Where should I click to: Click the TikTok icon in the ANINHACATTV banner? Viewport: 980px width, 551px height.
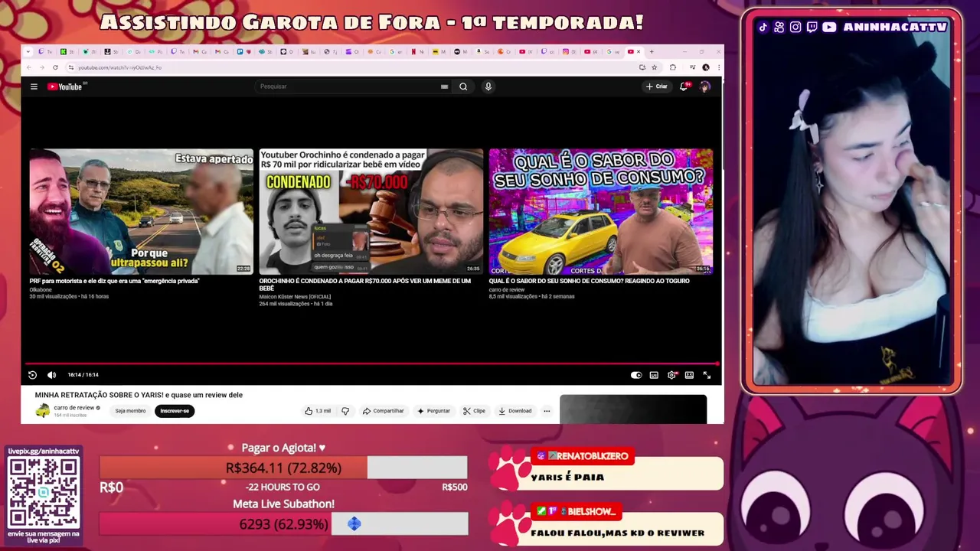pos(763,27)
